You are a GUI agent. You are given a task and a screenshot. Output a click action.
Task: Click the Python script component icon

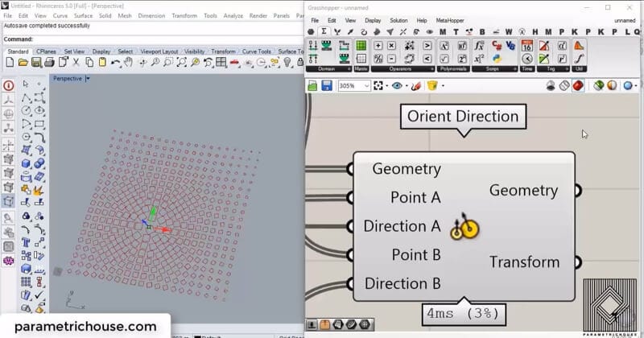coord(497,61)
